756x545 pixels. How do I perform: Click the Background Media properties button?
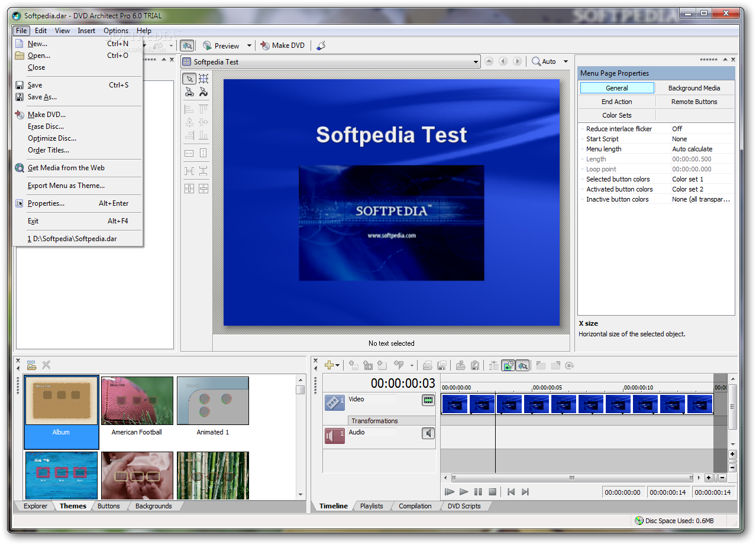(x=694, y=88)
